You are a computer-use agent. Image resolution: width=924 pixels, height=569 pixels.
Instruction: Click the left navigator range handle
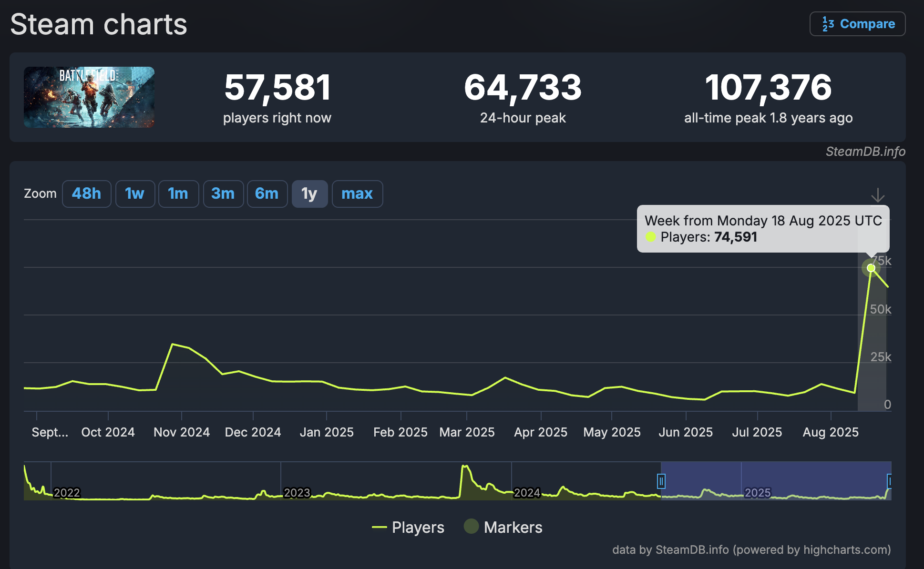(661, 481)
